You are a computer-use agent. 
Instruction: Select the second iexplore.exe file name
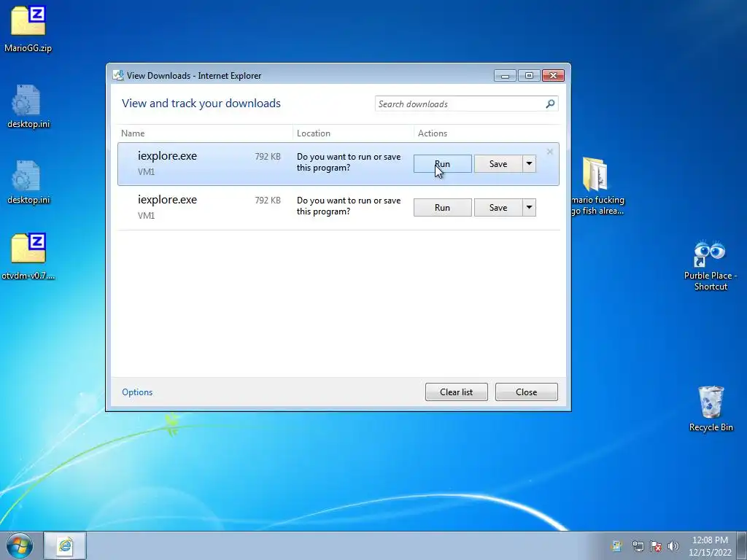coord(167,200)
